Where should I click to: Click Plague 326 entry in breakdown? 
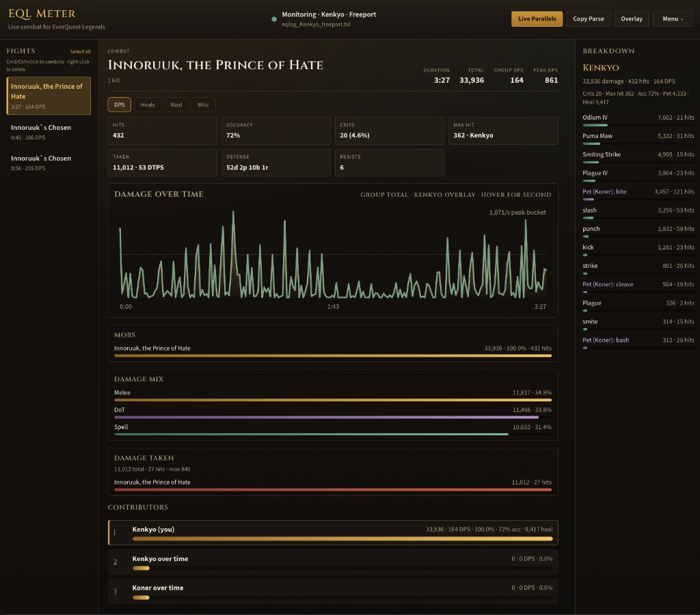[x=638, y=305]
